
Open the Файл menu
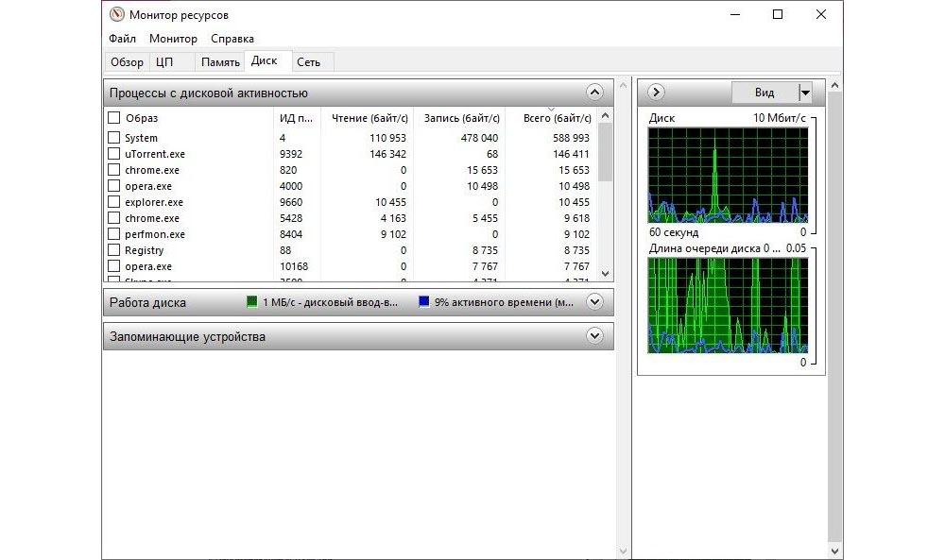tap(122, 39)
